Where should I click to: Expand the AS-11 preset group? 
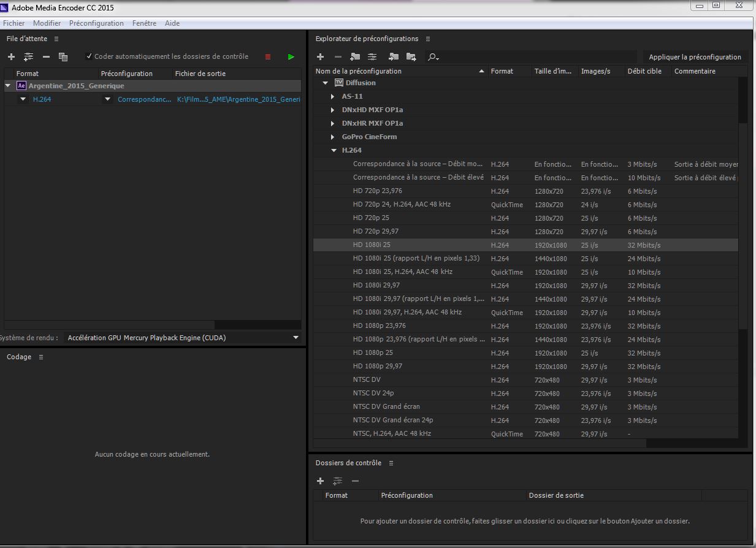[333, 96]
